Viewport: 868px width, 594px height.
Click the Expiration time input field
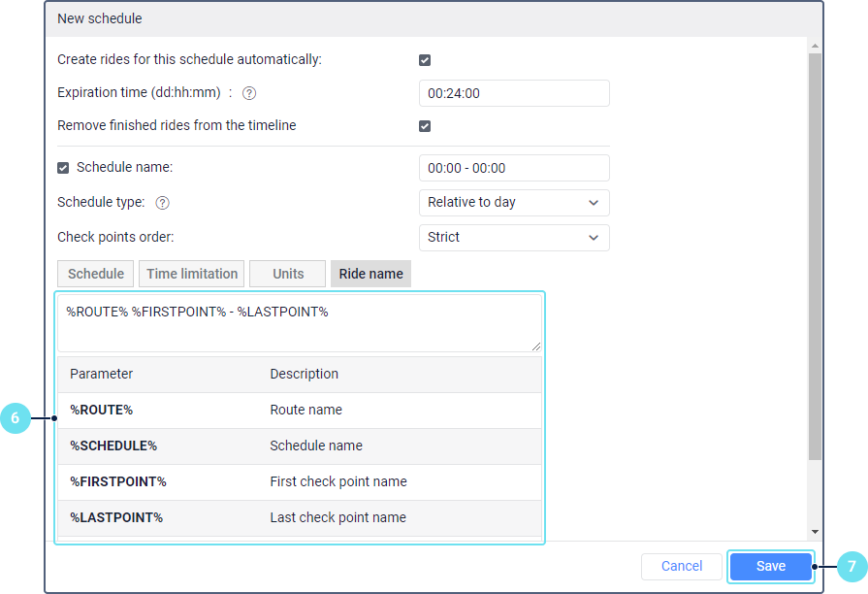tap(513, 93)
